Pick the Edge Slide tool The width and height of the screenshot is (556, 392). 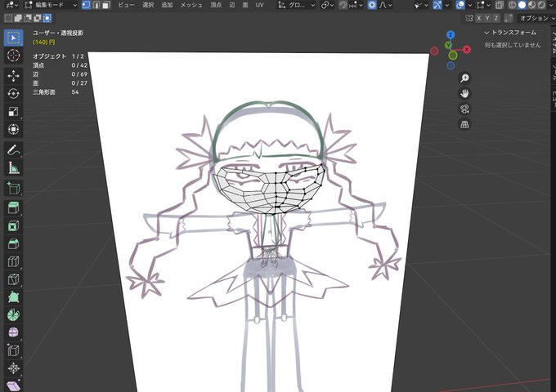coord(13,350)
